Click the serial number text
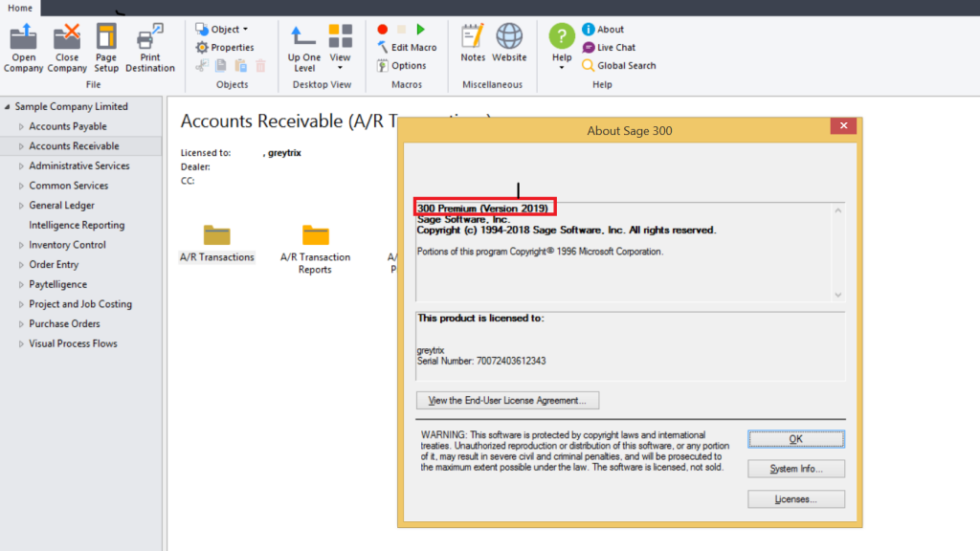980x551 pixels. (x=481, y=361)
